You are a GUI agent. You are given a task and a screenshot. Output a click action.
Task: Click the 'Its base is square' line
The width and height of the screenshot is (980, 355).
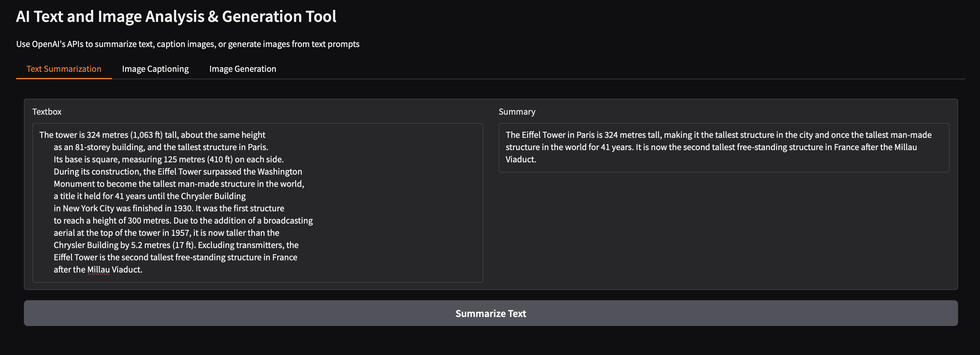pos(168,159)
